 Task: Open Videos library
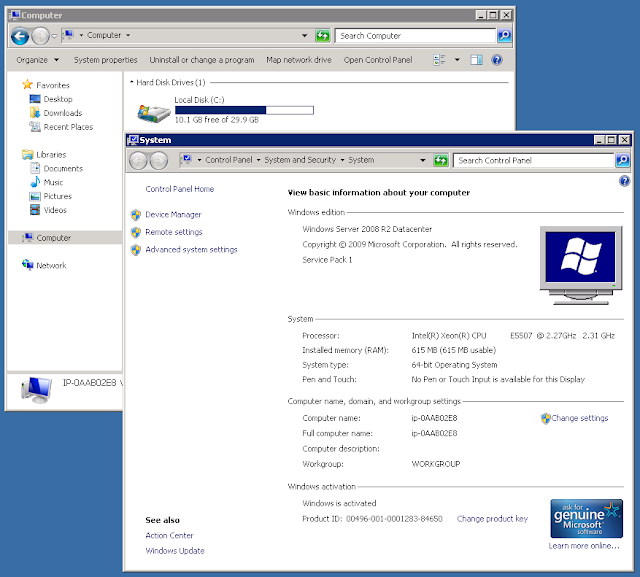pyautogui.click(x=55, y=210)
